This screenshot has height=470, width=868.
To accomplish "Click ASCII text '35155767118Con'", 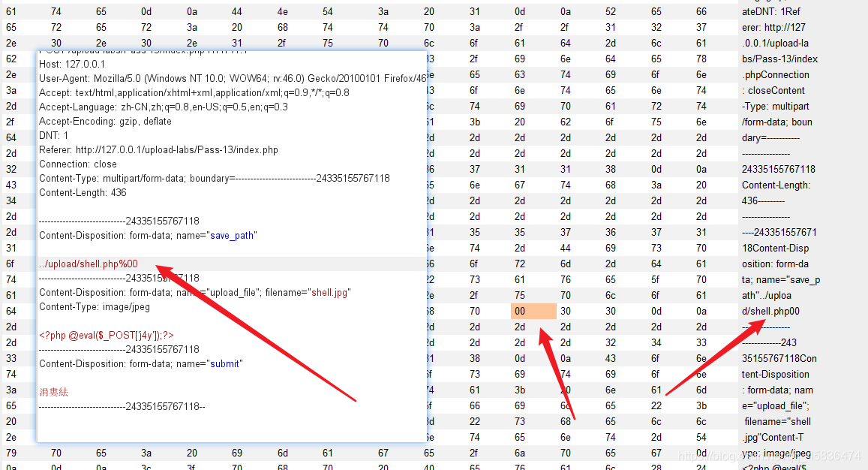I will [x=779, y=359].
